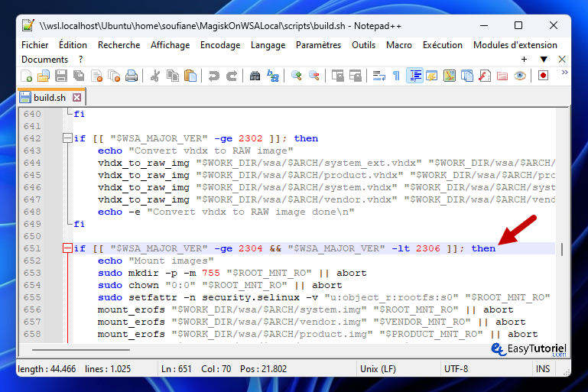Click the INS mode status indicator
The width and height of the screenshot is (588, 392).
[x=543, y=369]
